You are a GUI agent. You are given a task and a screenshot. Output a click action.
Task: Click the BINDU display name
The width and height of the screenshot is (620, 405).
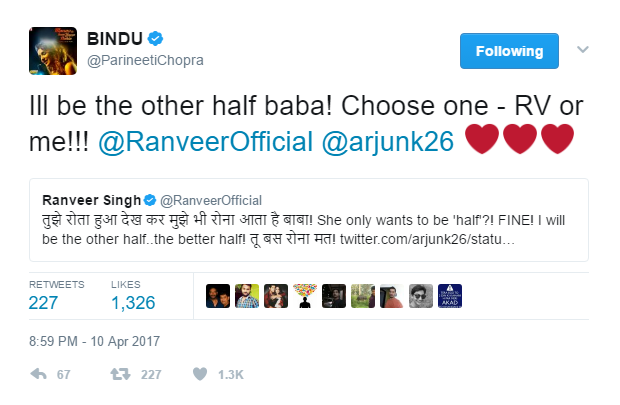[118, 39]
